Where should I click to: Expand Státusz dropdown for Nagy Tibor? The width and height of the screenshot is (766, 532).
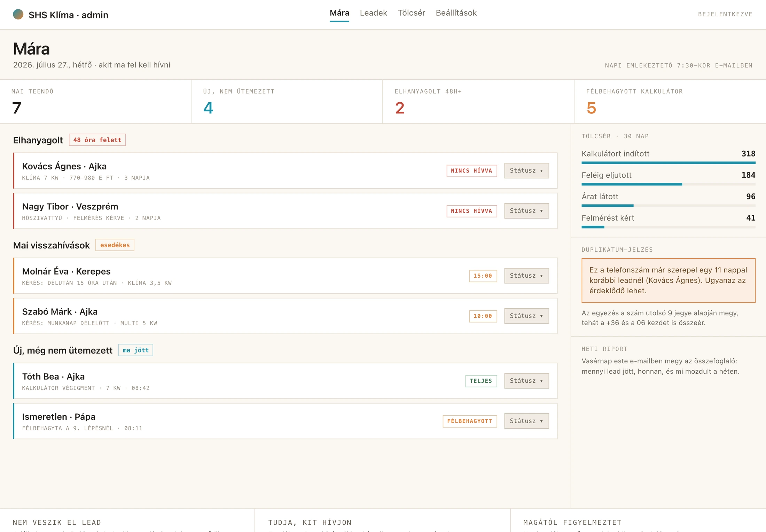click(x=526, y=211)
